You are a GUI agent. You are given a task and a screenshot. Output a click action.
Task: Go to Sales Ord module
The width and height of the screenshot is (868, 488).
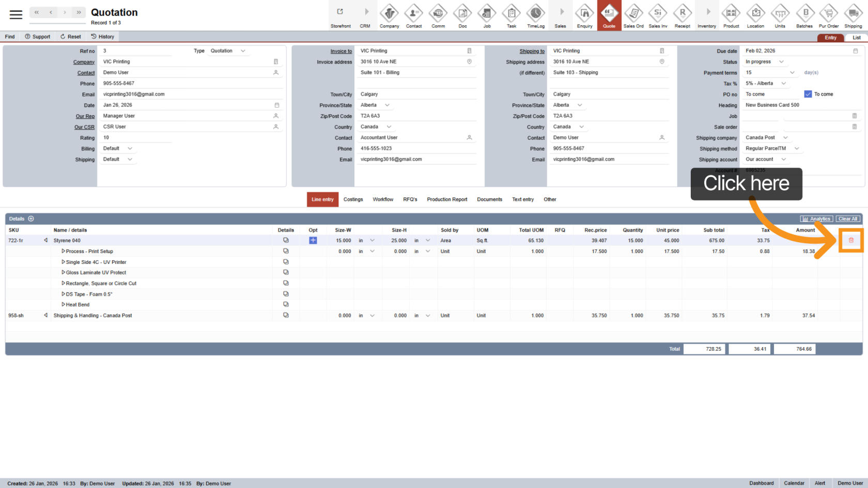pyautogui.click(x=633, y=15)
